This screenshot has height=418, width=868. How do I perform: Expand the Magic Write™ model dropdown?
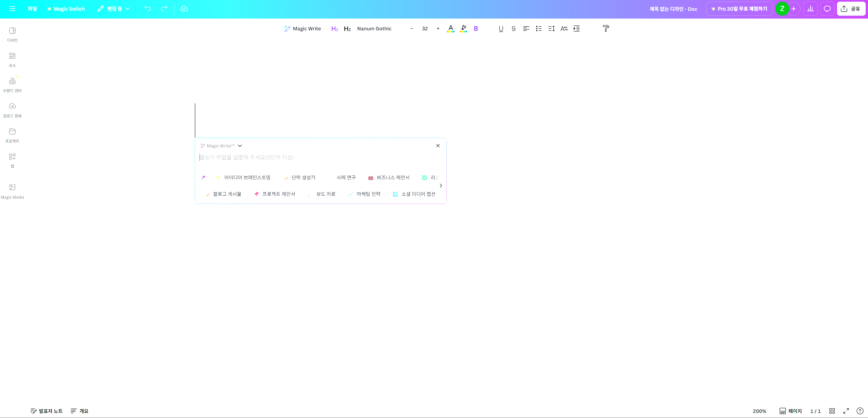coord(240,146)
